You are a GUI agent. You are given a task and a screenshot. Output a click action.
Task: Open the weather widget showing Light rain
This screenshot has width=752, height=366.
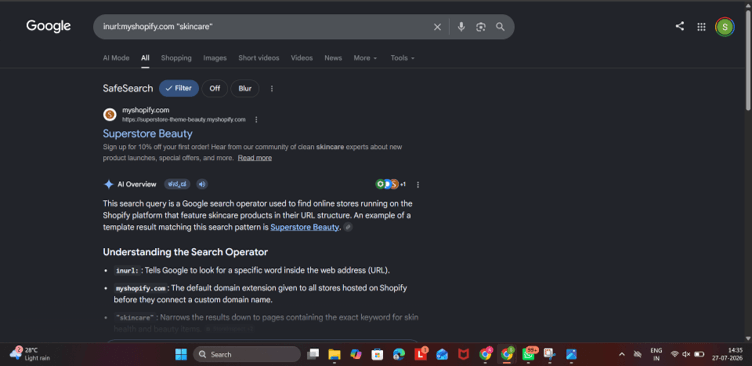coord(30,354)
